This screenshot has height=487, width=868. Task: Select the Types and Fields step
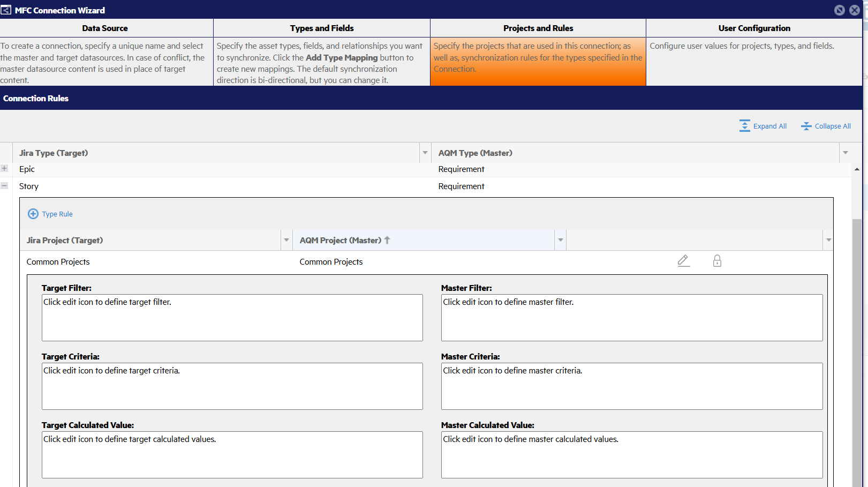click(x=321, y=28)
